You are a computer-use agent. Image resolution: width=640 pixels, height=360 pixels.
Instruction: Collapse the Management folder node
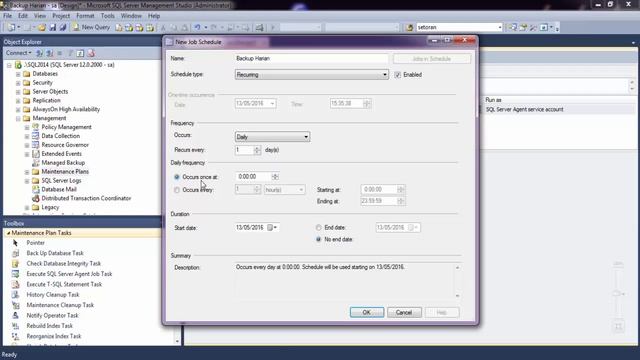[x=18, y=118]
